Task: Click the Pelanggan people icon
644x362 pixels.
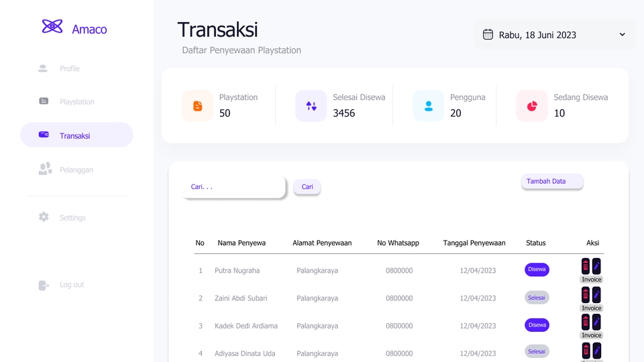Action: (x=45, y=169)
